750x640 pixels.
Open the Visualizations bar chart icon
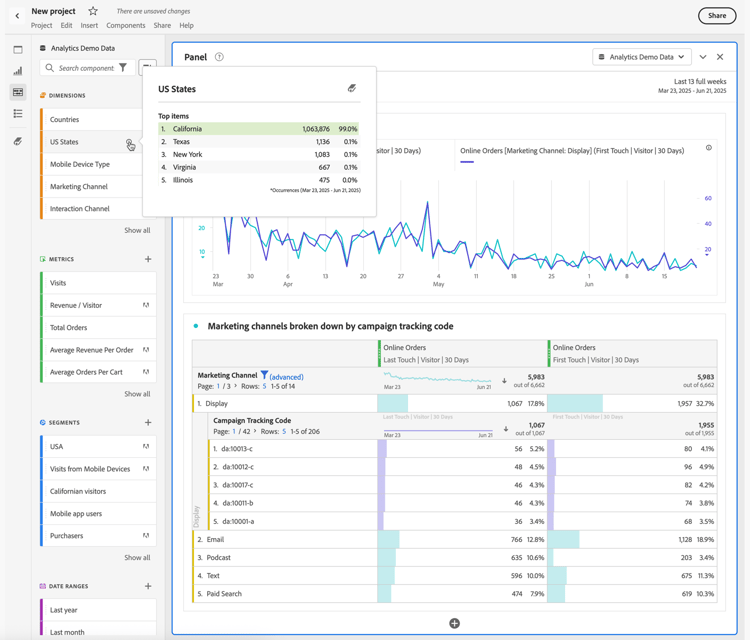coord(18,71)
